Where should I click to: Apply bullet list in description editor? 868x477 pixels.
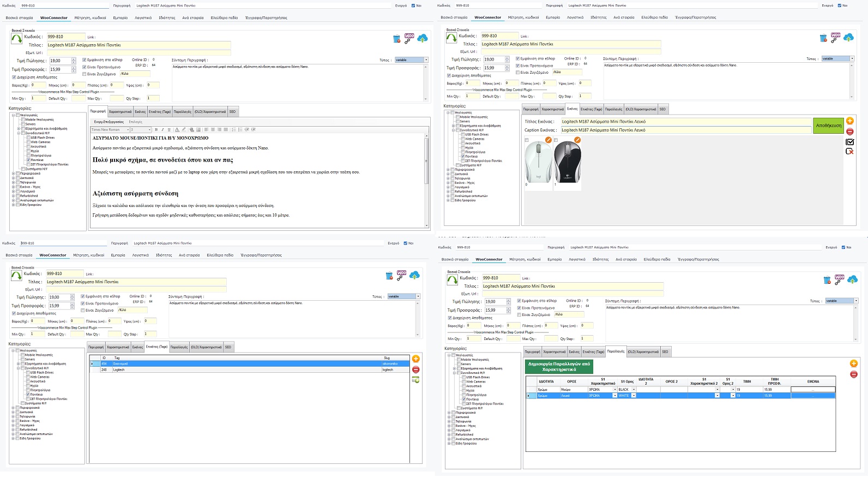click(240, 130)
